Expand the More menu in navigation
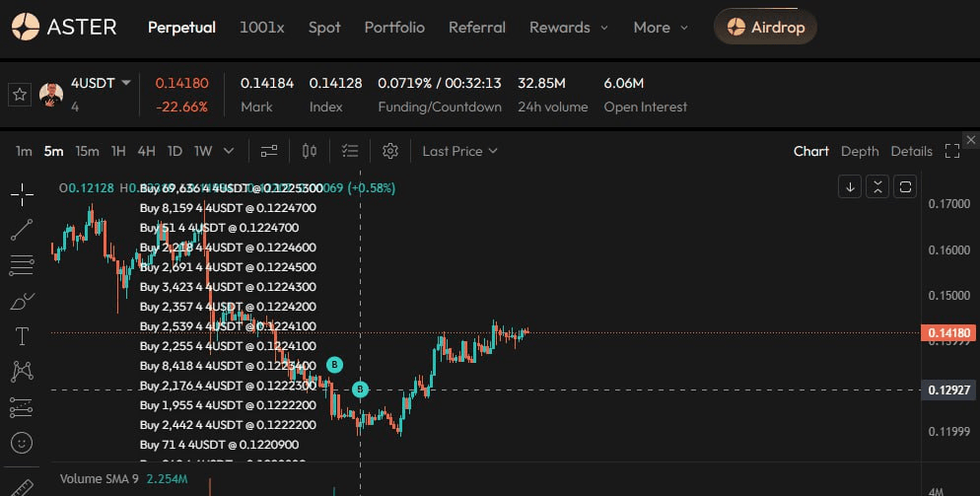Viewport: 980px width, 496px height. 661,28
